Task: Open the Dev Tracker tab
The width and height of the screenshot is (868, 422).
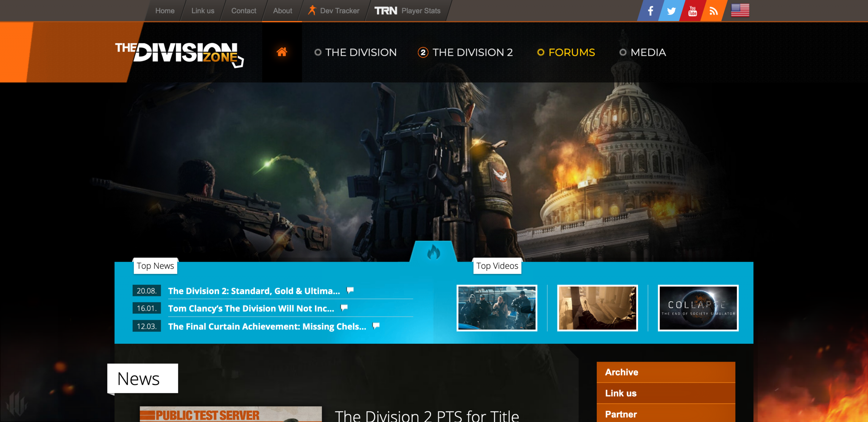Action: coord(334,11)
